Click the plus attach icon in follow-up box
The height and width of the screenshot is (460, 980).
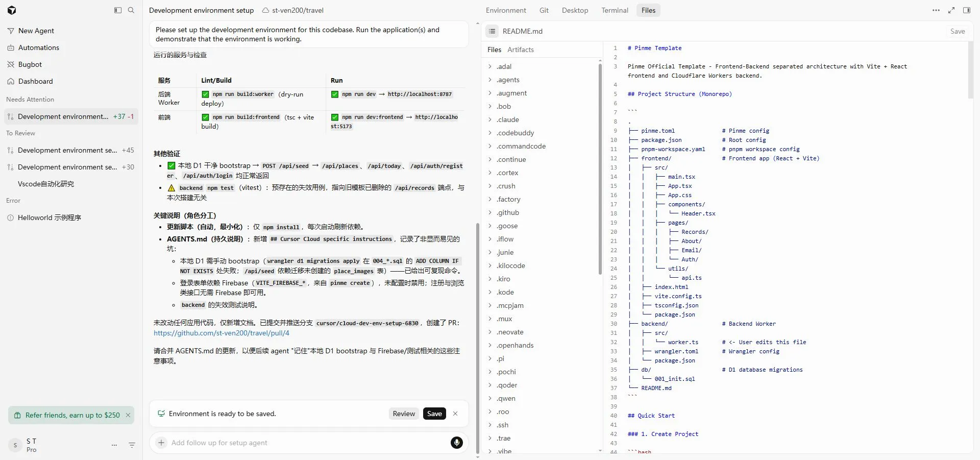pos(161,443)
